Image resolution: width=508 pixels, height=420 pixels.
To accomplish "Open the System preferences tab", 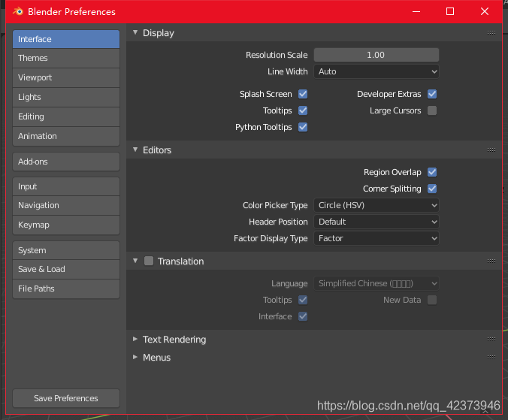I will (x=66, y=250).
